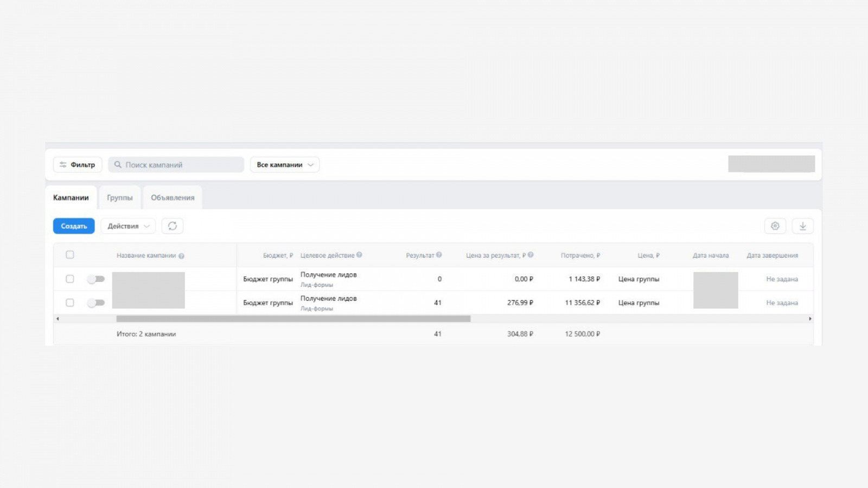Click the filter sliders icon

pos(63,165)
